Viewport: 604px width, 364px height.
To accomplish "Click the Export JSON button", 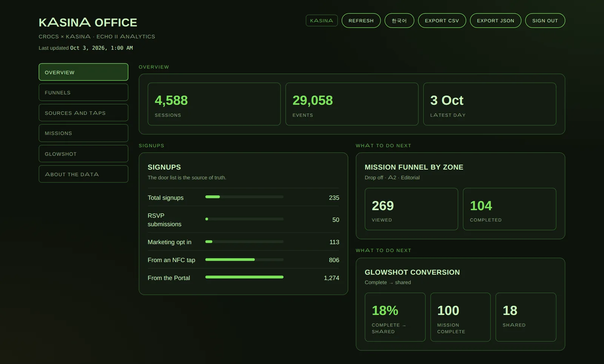I will 496,21.
